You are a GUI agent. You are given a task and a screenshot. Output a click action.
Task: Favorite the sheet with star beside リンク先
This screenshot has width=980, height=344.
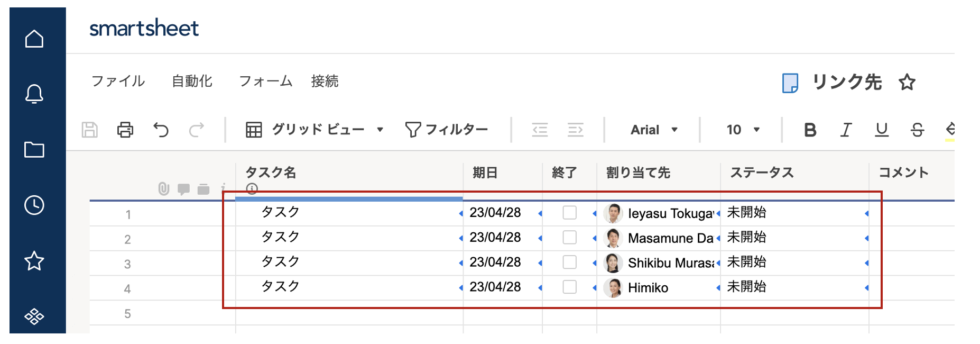click(907, 82)
